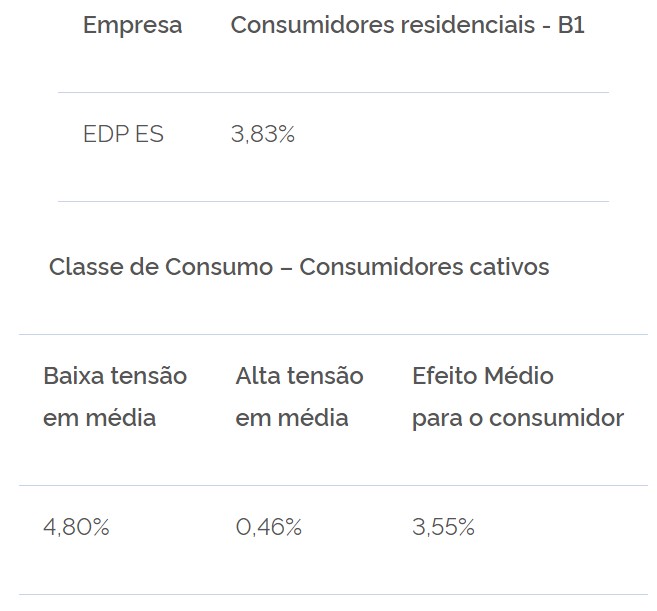Select the Consumidores residenciais - B1 header

tap(407, 25)
